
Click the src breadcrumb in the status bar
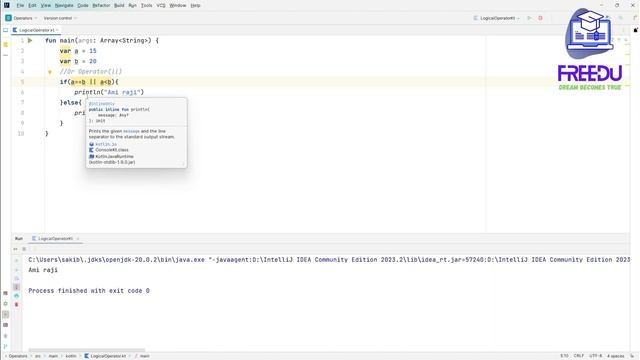(38, 356)
